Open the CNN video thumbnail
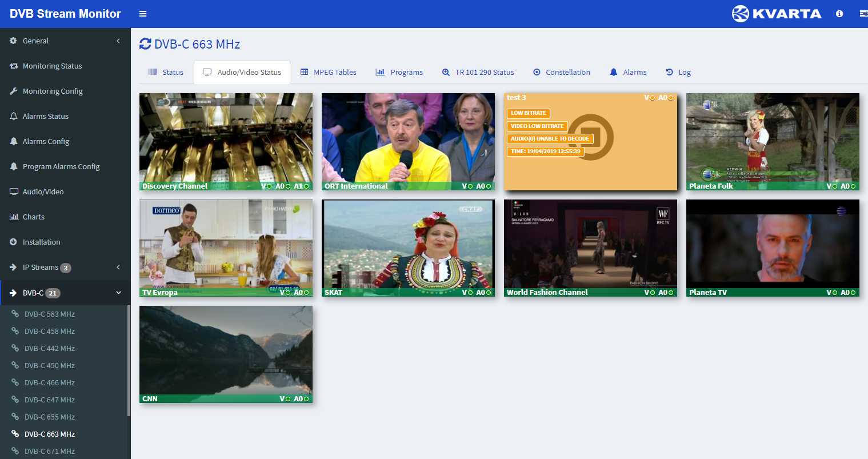868x459 pixels. point(226,354)
